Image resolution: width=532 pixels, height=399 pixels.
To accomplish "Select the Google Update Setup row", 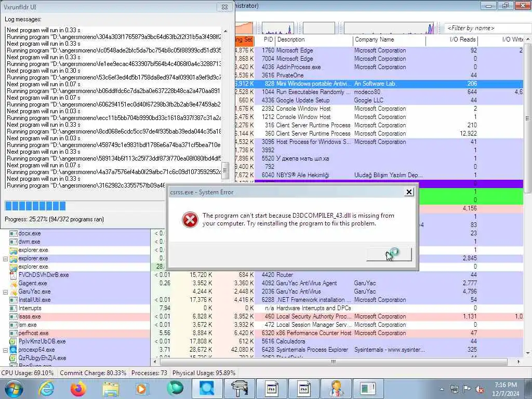I will pyautogui.click(x=379, y=100).
